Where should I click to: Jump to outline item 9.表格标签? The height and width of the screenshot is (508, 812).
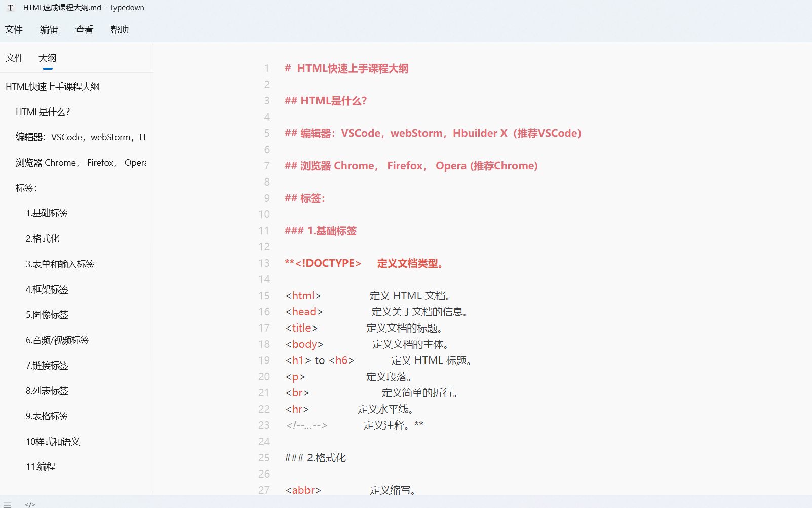47,416
